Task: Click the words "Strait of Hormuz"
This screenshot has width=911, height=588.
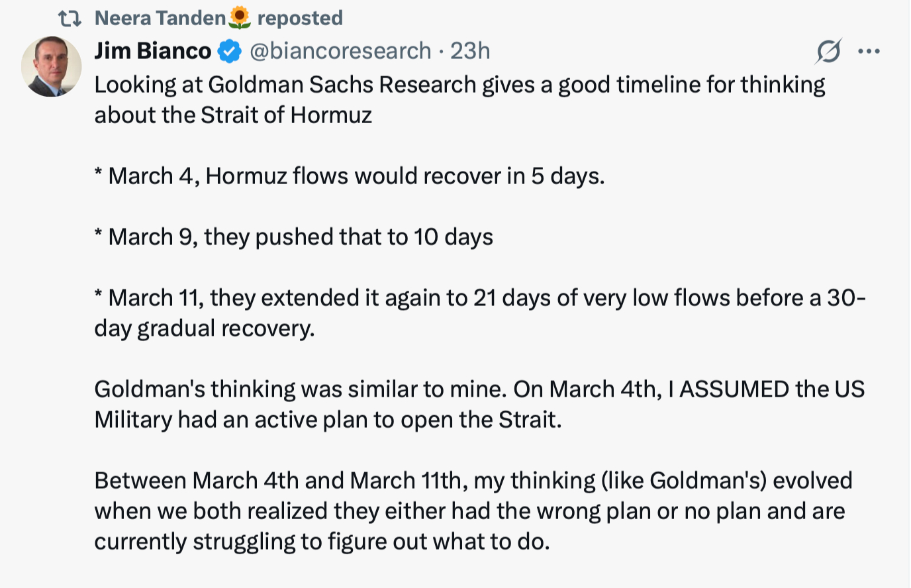Action: click(x=286, y=115)
